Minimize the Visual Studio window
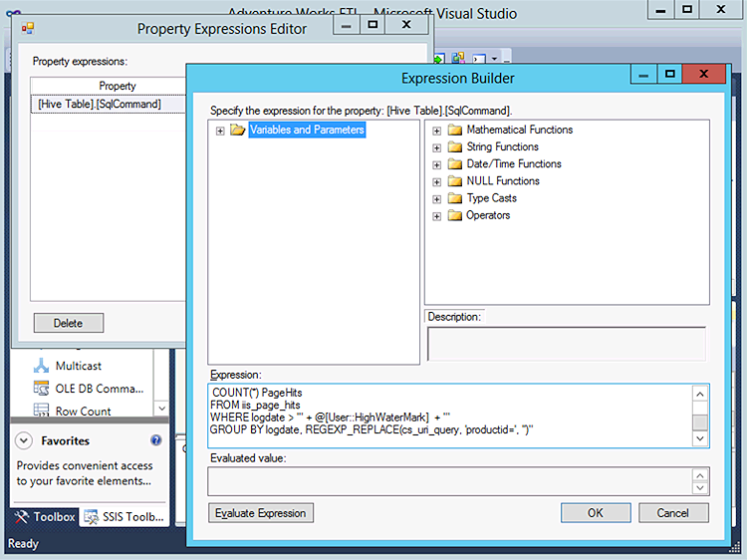Screen dimensions: 747x560 (x=660, y=10)
